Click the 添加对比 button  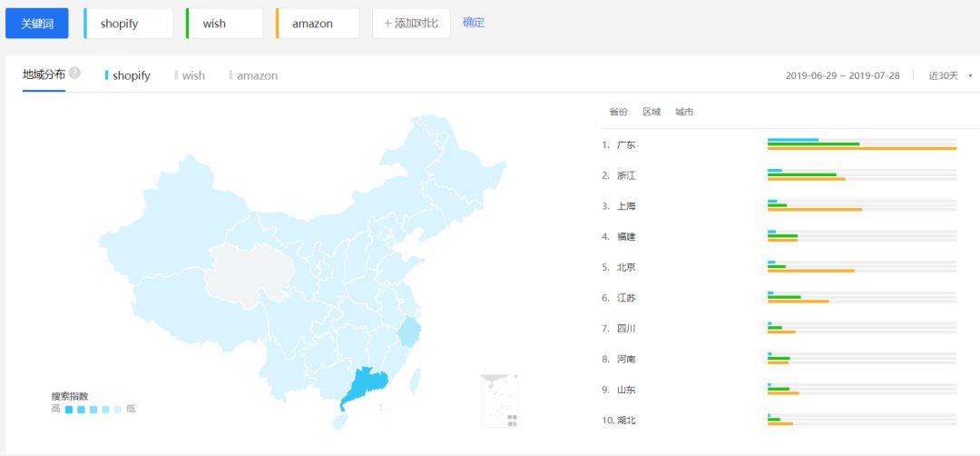pos(411,24)
